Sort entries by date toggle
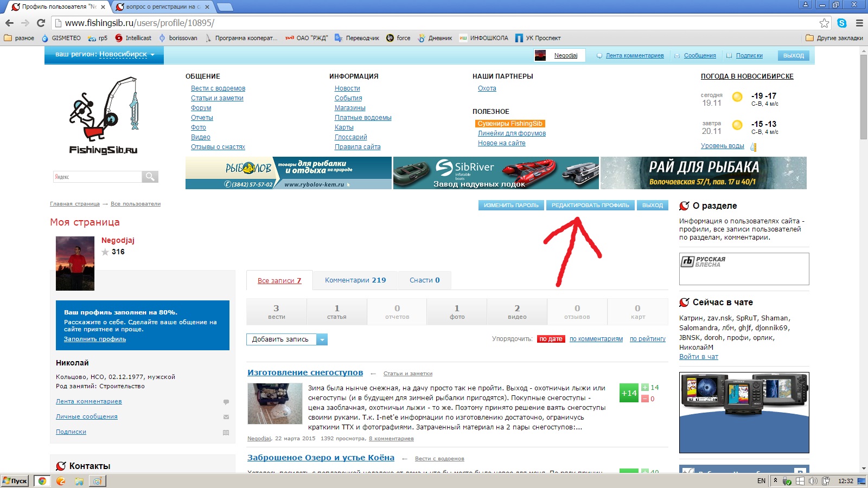 coord(551,339)
